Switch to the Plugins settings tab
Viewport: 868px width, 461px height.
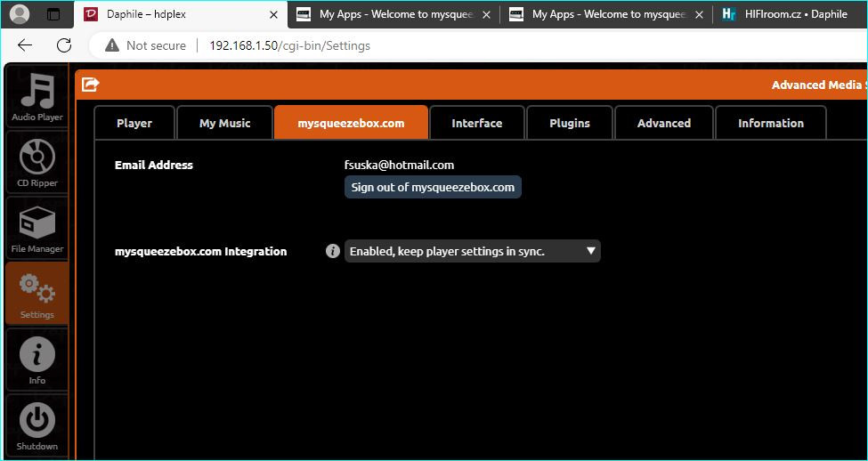[570, 123]
